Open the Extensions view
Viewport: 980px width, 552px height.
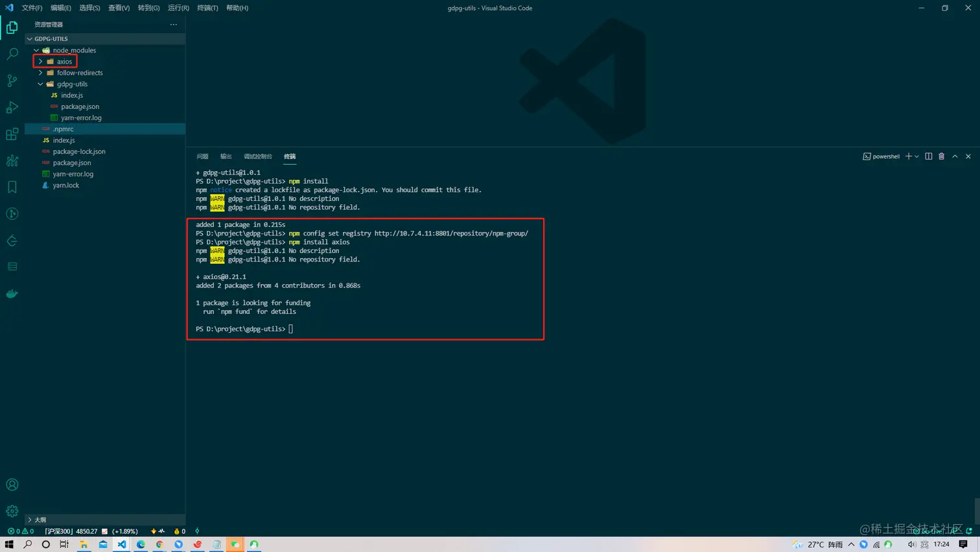[12, 134]
